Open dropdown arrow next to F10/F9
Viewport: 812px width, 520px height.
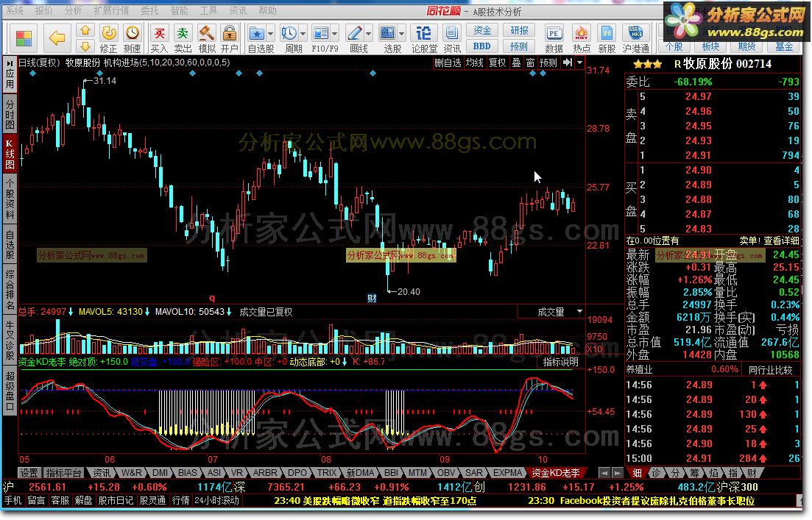click(335, 34)
